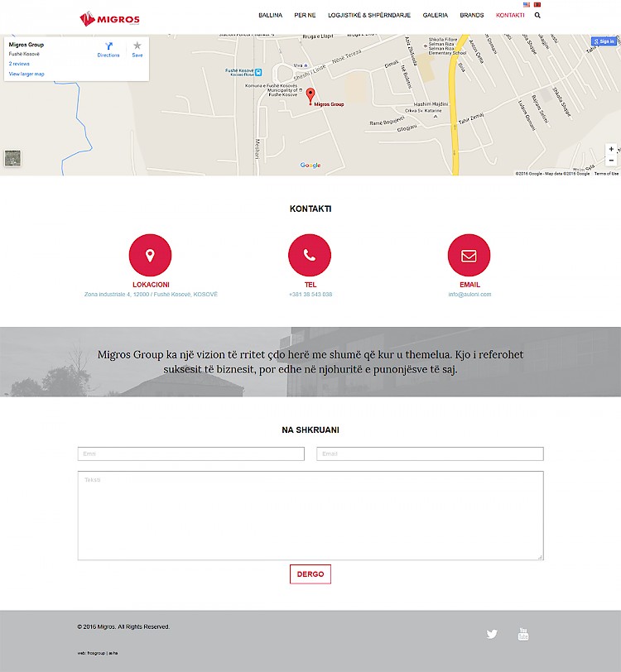The height and width of the screenshot is (672, 621).
Task: Toggle satellite view thumbnail on the map
Action: [12, 158]
